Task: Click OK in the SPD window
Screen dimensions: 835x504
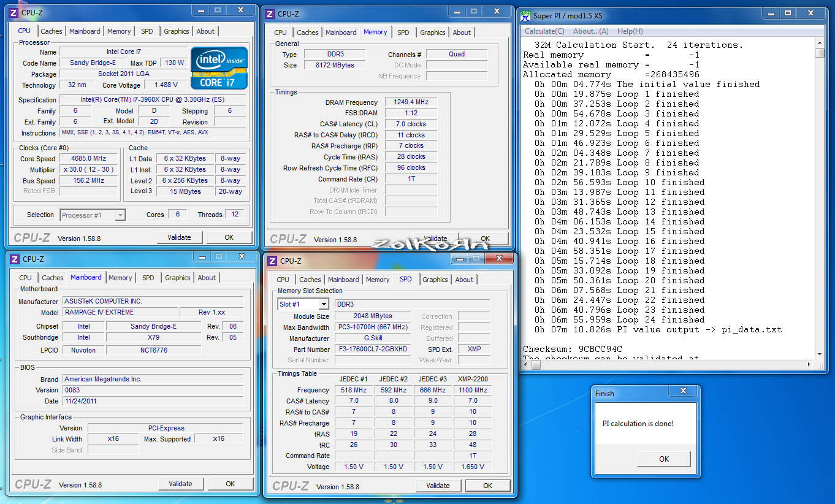Action: (x=487, y=486)
